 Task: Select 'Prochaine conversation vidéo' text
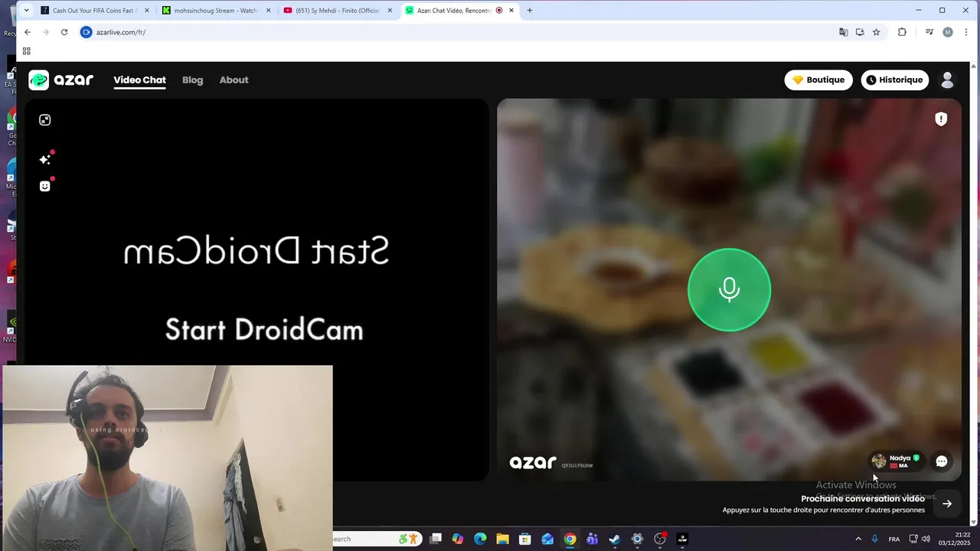click(x=863, y=499)
